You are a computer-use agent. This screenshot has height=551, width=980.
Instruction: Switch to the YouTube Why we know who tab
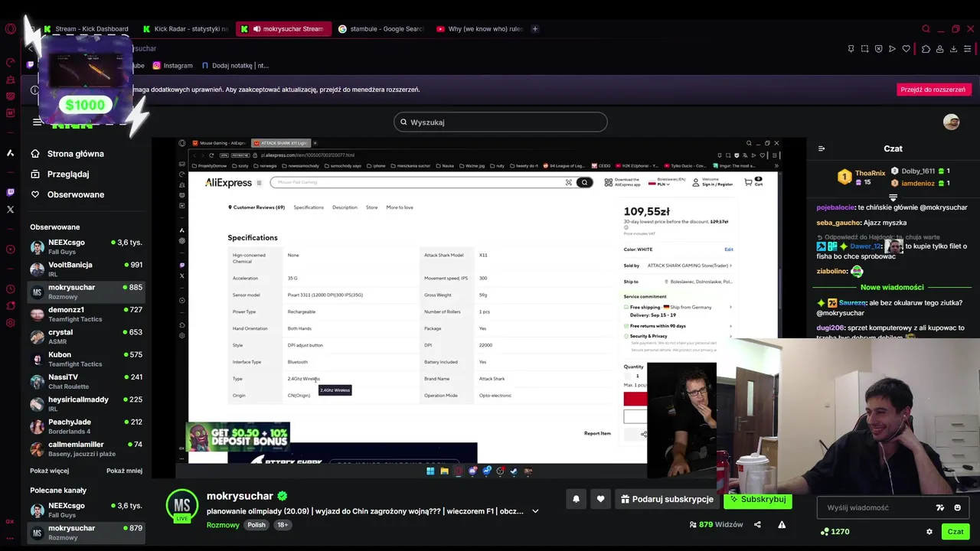click(x=479, y=29)
